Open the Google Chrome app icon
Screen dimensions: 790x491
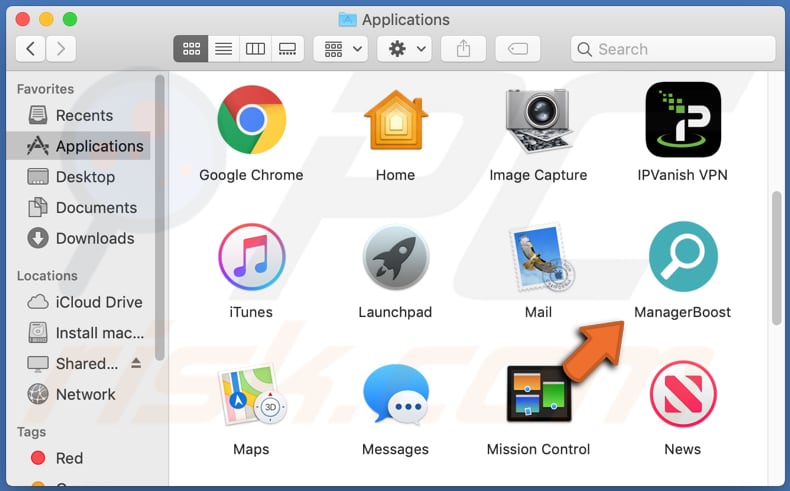(251, 120)
